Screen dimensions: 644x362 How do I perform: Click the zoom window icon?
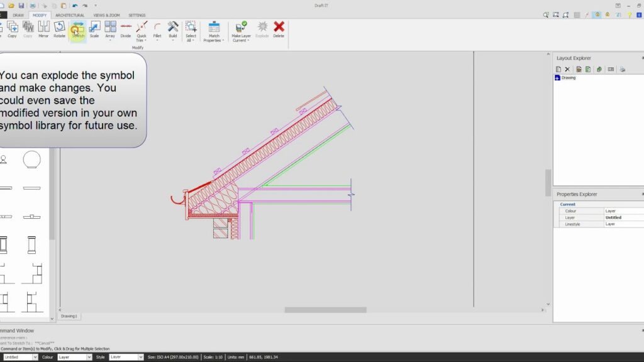pos(556,15)
